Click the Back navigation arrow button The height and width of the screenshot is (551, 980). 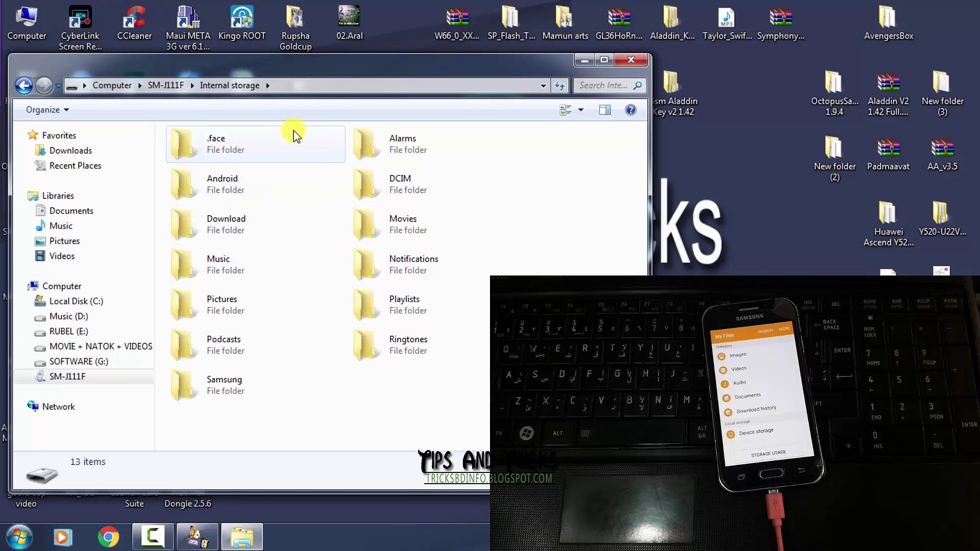pos(24,85)
